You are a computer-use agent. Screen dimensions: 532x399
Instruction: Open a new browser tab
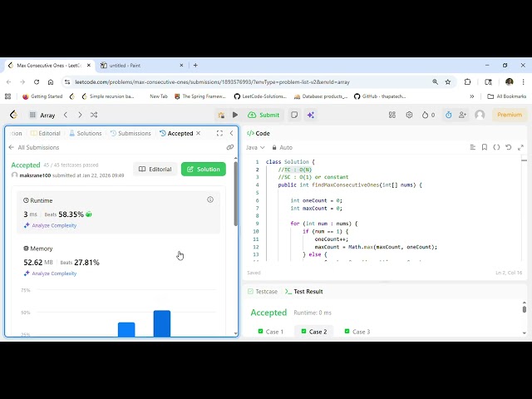point(195,65)
